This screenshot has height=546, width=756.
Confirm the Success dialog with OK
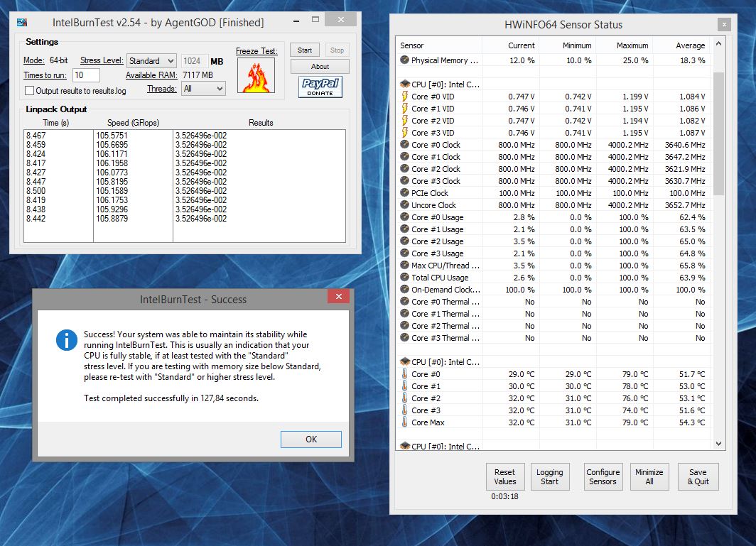pos(311,439)
